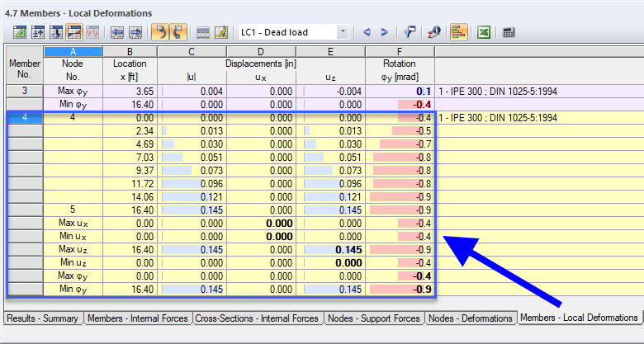Export table to Excel icon
The image size is (644, 344).
[484, 32]
